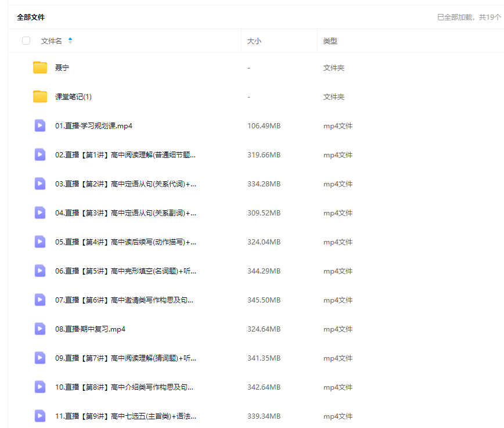Open the 聂宁 folder name

coord(62,68)
